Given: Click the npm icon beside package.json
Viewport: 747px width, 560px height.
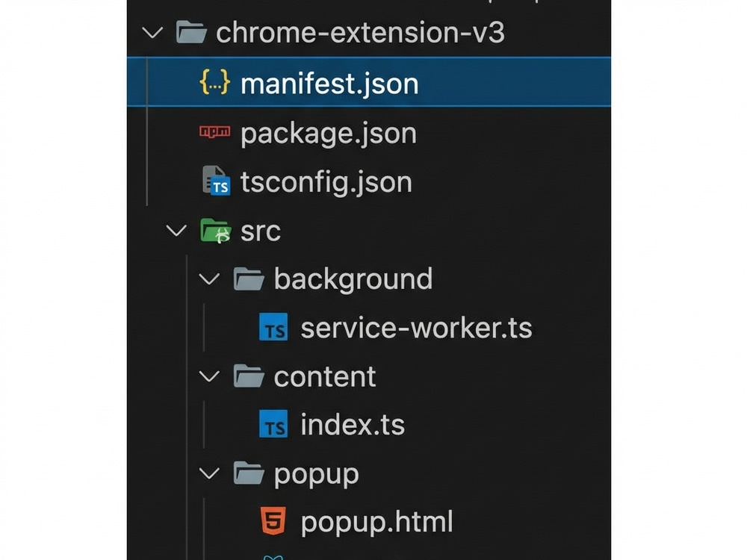Looking at the screenshot, I should click(215, 131).
